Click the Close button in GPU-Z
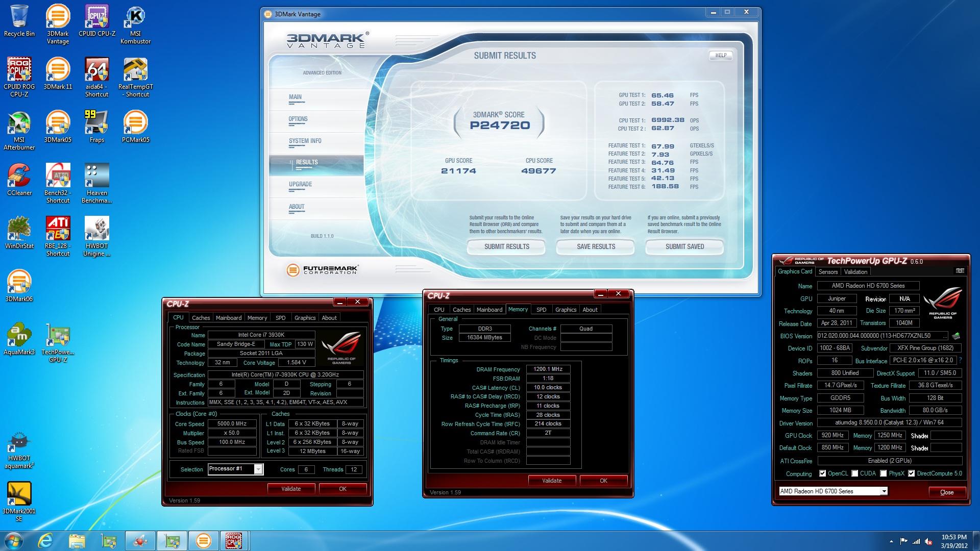 pos(947,492)
